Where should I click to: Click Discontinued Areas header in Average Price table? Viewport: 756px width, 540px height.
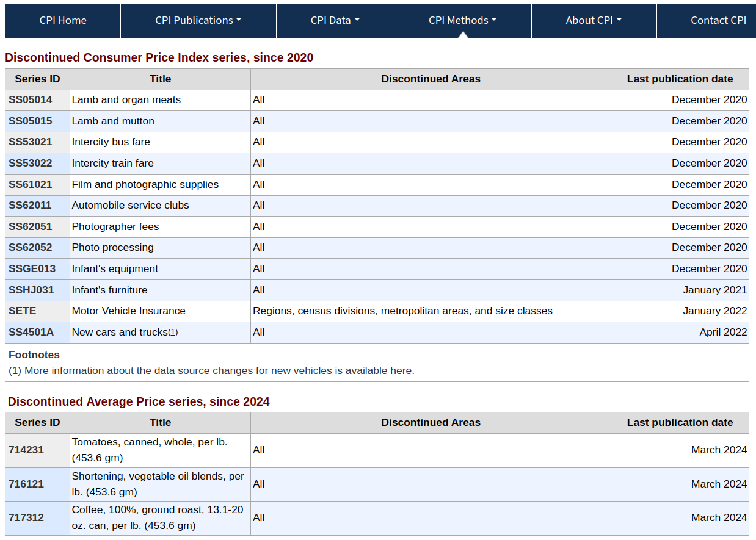431,422
